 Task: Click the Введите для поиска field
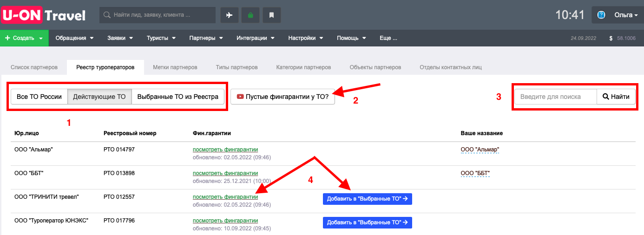coord(556,97)
